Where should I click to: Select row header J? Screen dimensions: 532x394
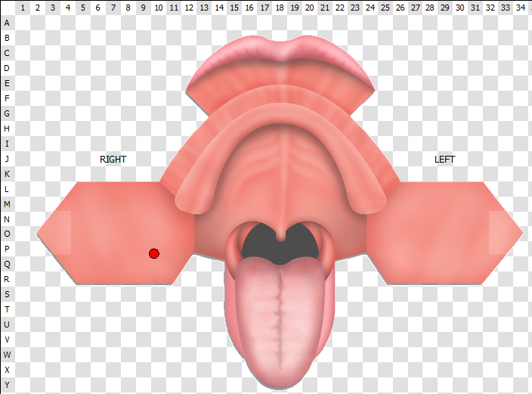tap(7, 159)
